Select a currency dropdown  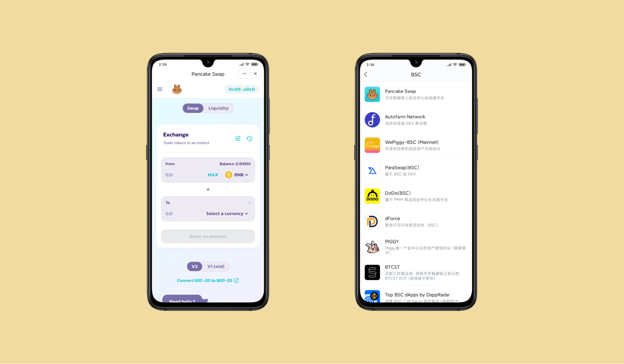(227, 213)
